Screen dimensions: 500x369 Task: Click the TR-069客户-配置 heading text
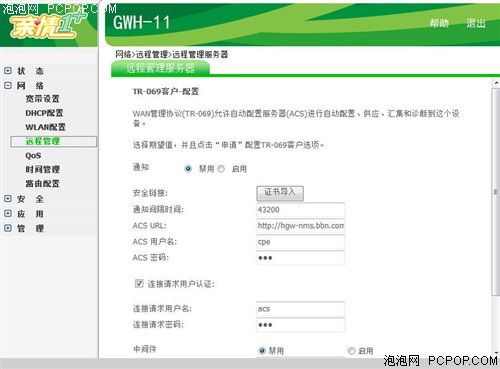pyautogui.click(x=166, y=91)
